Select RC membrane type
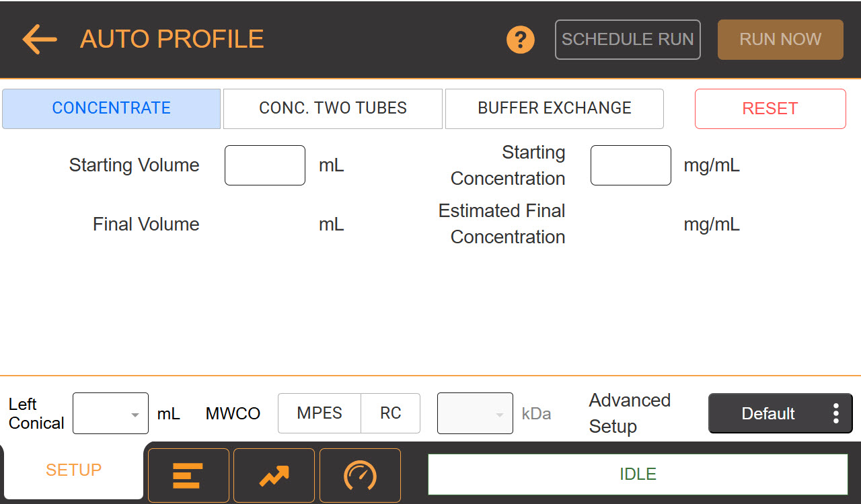The height and width of the screenshot is (504, 861). tap(391, 413)
